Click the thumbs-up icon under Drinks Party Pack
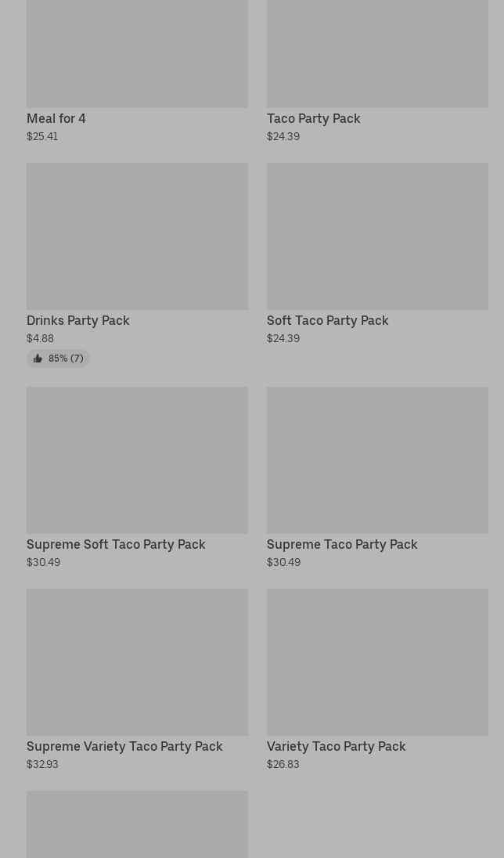 coord(38,359)
